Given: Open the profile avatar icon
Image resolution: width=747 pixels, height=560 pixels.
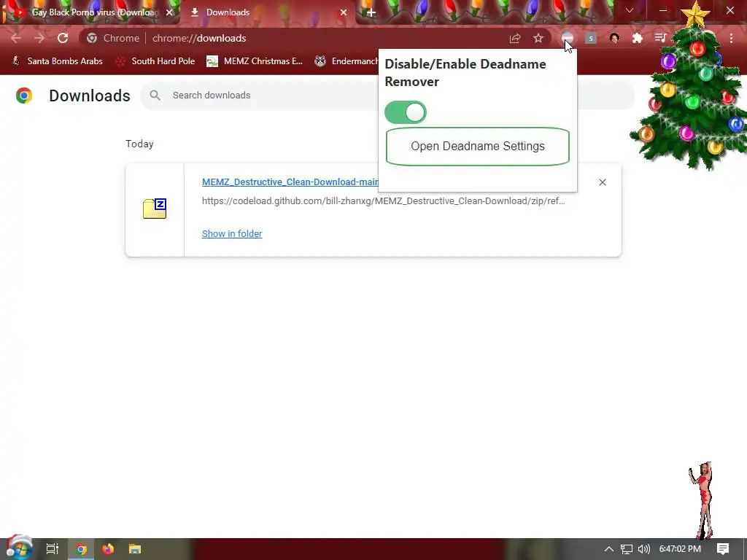Looking at the screenshot, I should click(614, 38).
